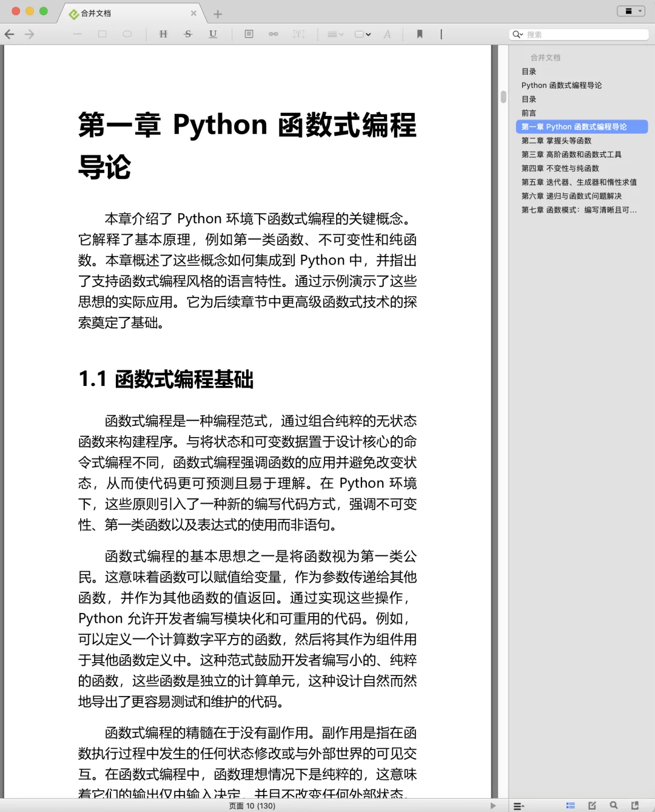The height and width of the screenshot is (812, 655).
Task: Select 第一章 Python 函数式编程导论 in outline
Action: [x=582, y=127]
